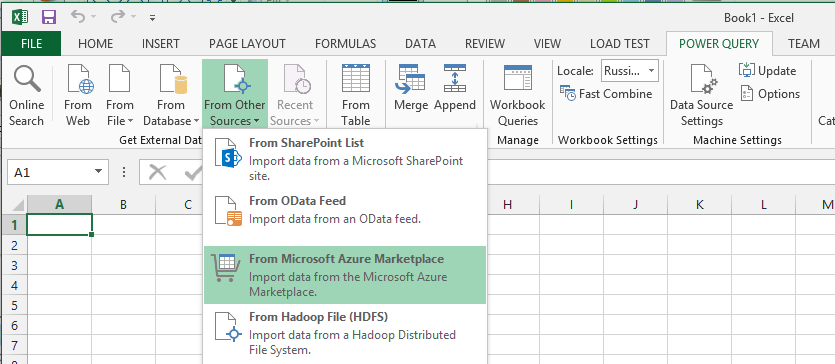Open the FORMULAS tab
Screen dimensions: 835x364
[x=345, y=44]
